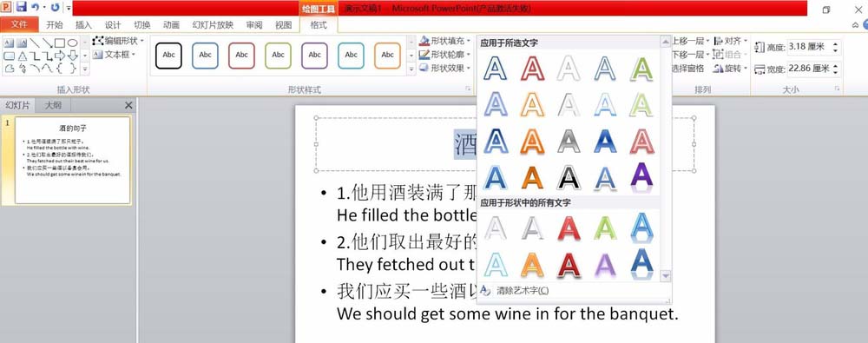Select slide 1 thumbnail in panel
Image resolution: width=868 pixels, height=343 pixels.
point(73,160)
